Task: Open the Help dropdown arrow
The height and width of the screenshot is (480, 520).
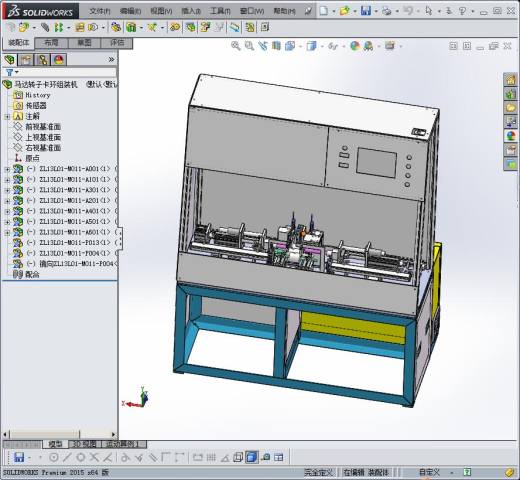Action: pyautogui.click(x=473, y=11)
